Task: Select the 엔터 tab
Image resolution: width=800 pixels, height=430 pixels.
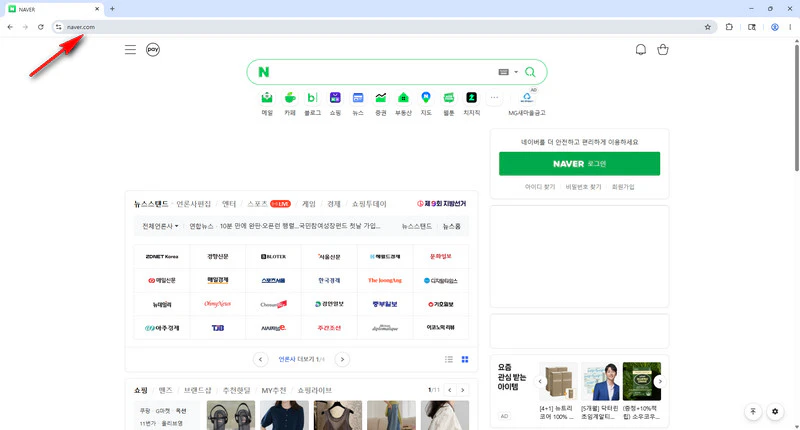Action: pyautogui.click(x=229, y=204)
